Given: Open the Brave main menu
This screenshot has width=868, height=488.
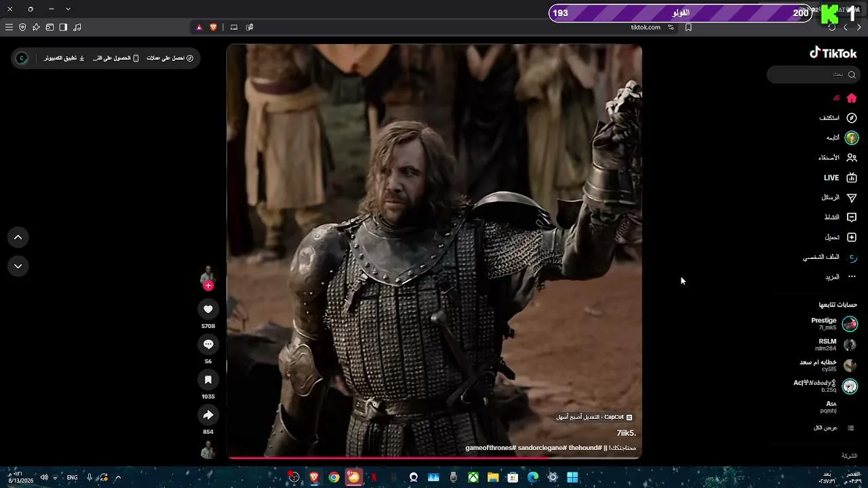Looking at the screenshot, I should tap(9, 27).
